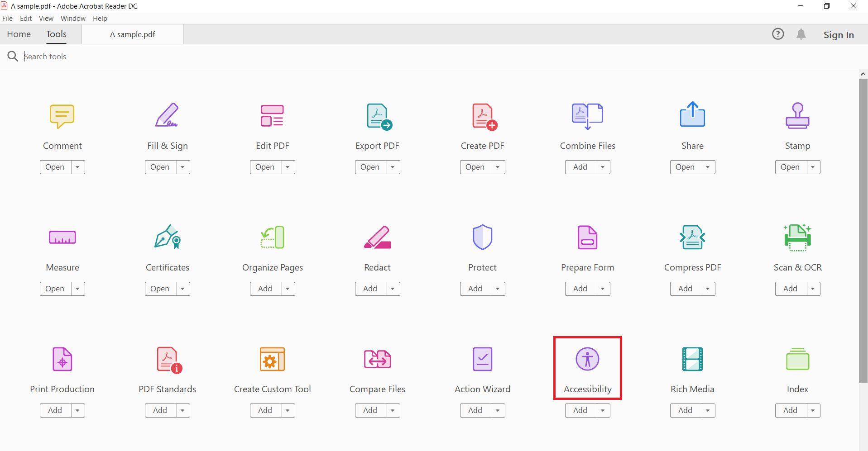This screenshot has width=868, height=451.
Task: Select the Accessibility tool icon
Action: click(x=587, y=359)
